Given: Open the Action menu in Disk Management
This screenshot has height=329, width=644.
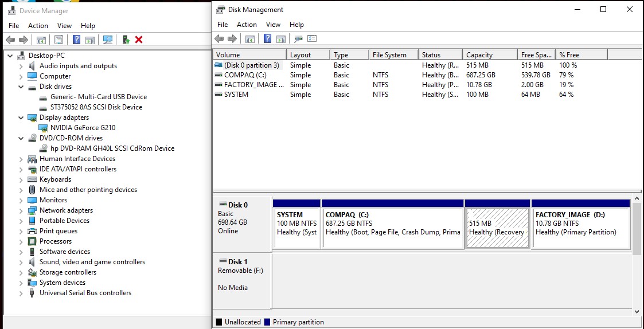Looking at the screenshot, I should click(x=247, y=25).
